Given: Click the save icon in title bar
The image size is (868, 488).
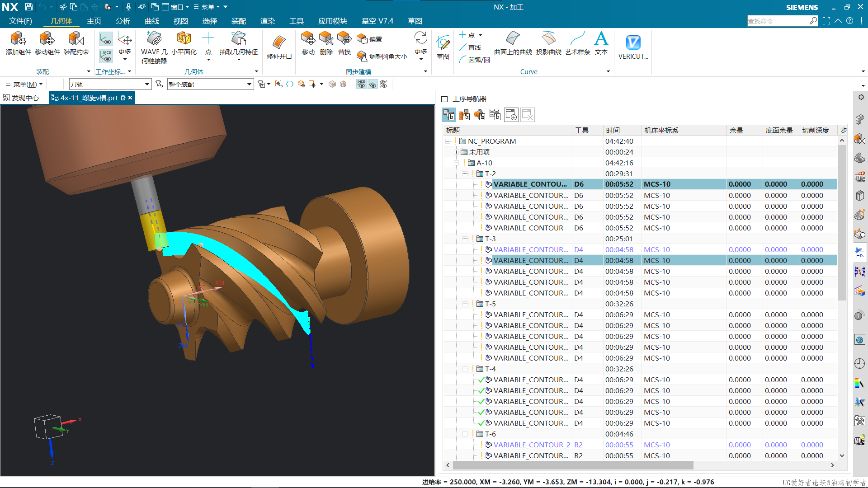Looking at the screenshot, I should [28, 7].
